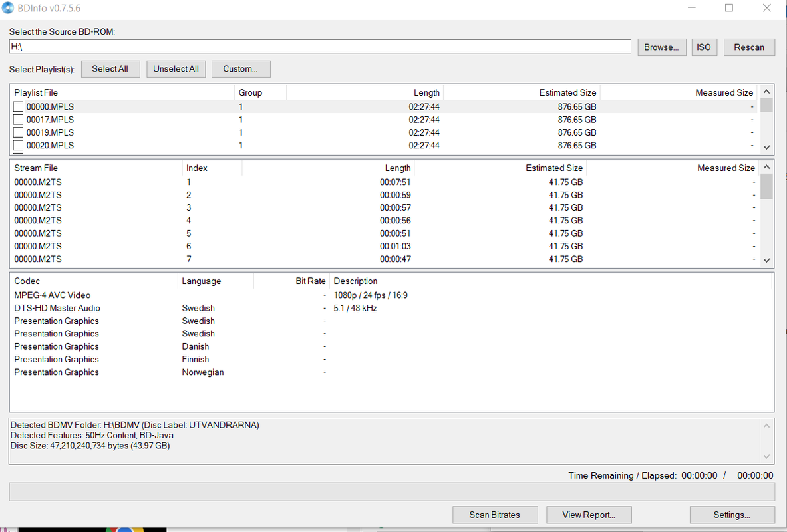Select stream row with index 1
Image resolution: width=787 pixels, height=532 pixels.
coord(385,182)
